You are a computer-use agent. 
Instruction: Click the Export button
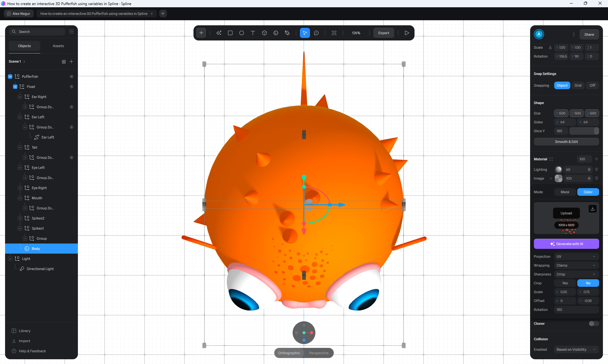click(383, 33)
